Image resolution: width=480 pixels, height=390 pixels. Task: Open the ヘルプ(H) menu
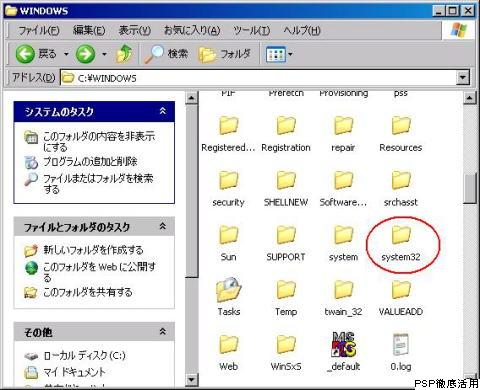click(302, 31)
